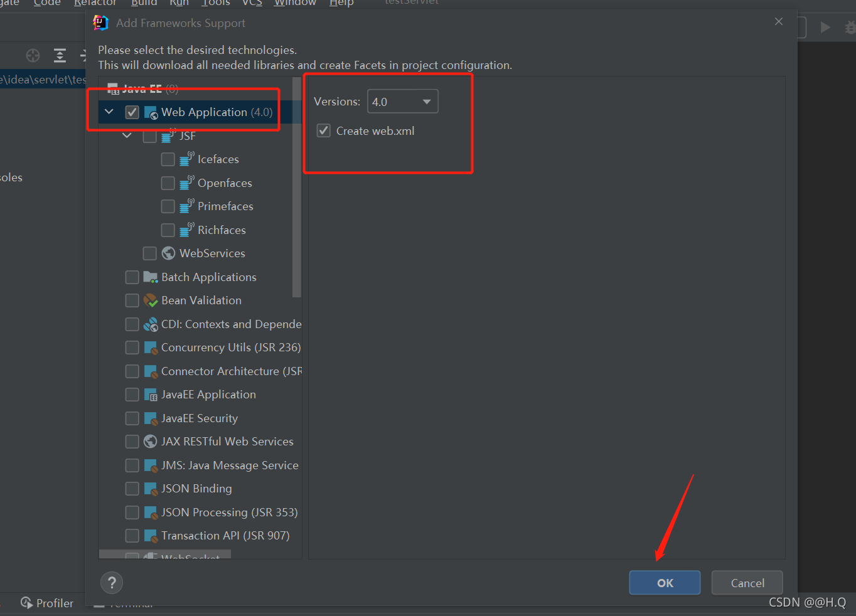The height and width of the screenshot is (616, 856).
Task: Click the CDI Contexts icon
Action: pyautogui.click(x=151, y=324)
